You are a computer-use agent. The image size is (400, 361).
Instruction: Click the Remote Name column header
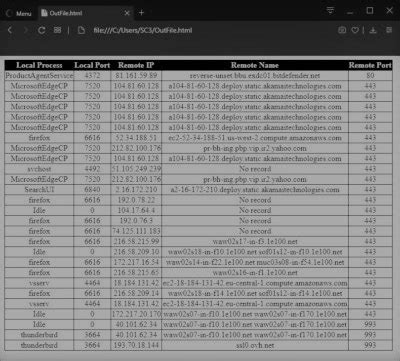point(255,65)
